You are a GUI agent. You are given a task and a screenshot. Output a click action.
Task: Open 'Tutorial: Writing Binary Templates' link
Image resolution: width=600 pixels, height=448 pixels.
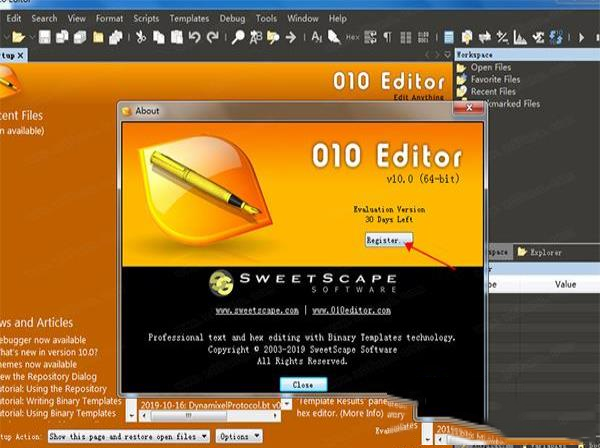pyautogui.click(x=61, y=401)
